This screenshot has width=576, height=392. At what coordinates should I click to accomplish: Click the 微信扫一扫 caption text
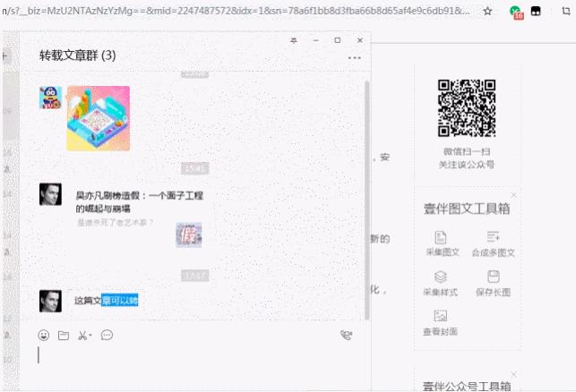pos(467,151)
